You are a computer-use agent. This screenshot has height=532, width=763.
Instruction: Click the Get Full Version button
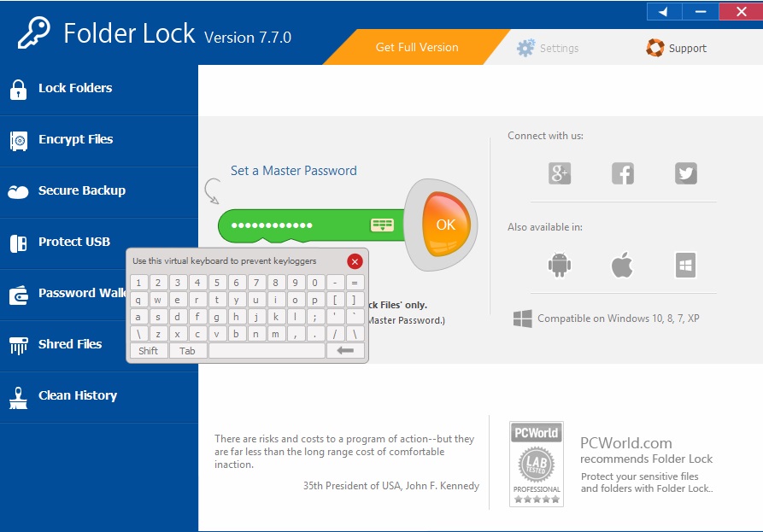click(x=416, y=48)
